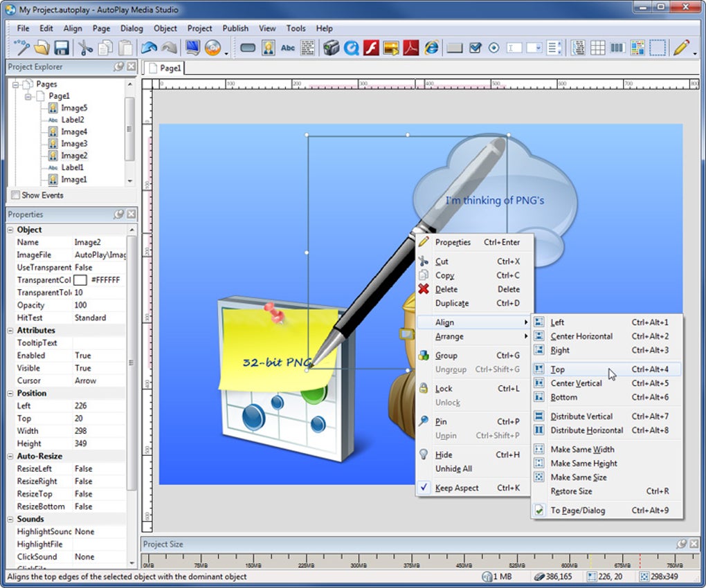
Task: Insert a Label object (Abc icon)
Action: click(288, 48)
